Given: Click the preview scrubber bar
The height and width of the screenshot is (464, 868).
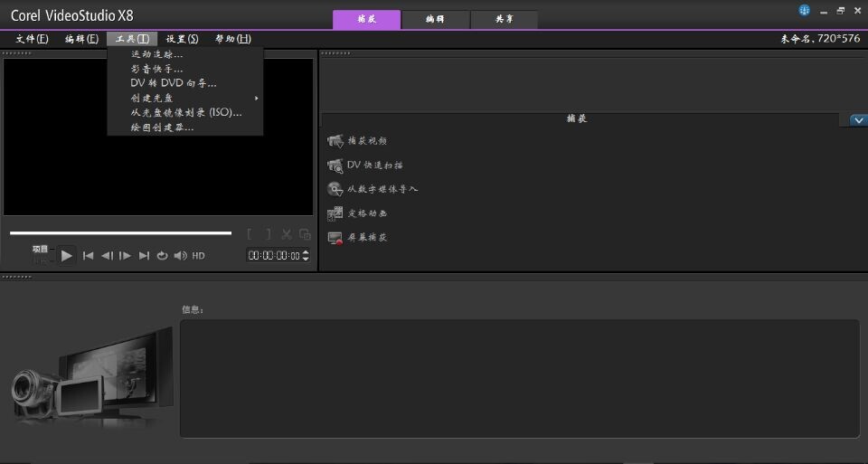Looking at the screenshot, I should [x=120, y=233].
